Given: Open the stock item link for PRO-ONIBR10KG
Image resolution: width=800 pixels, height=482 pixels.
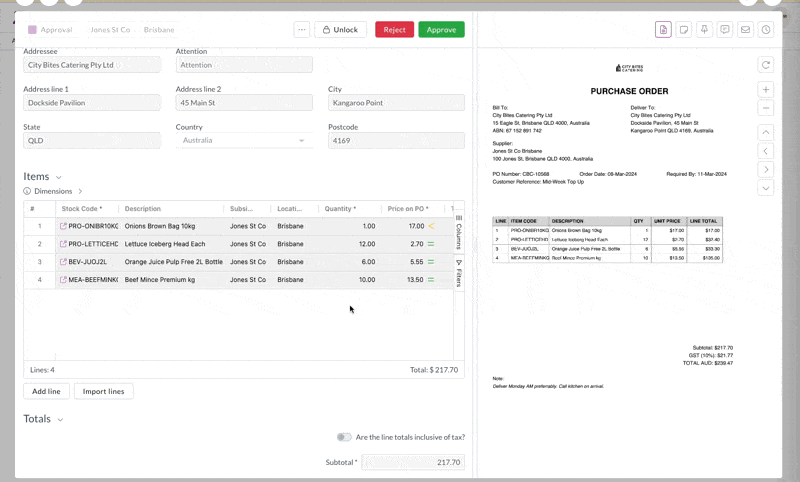Looking at the screenshot, I should point(63,226).
